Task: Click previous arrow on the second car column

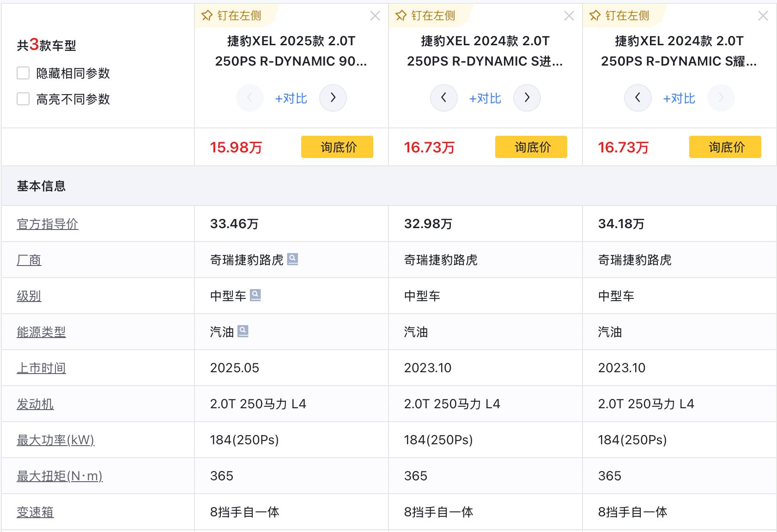Action: [x=443, y=98]
